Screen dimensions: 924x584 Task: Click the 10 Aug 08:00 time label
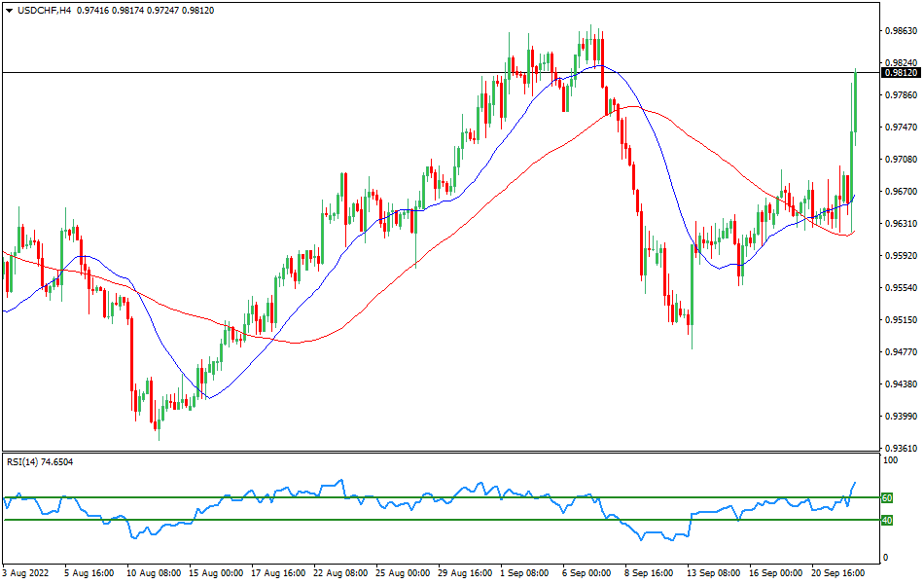coord(154,573)
